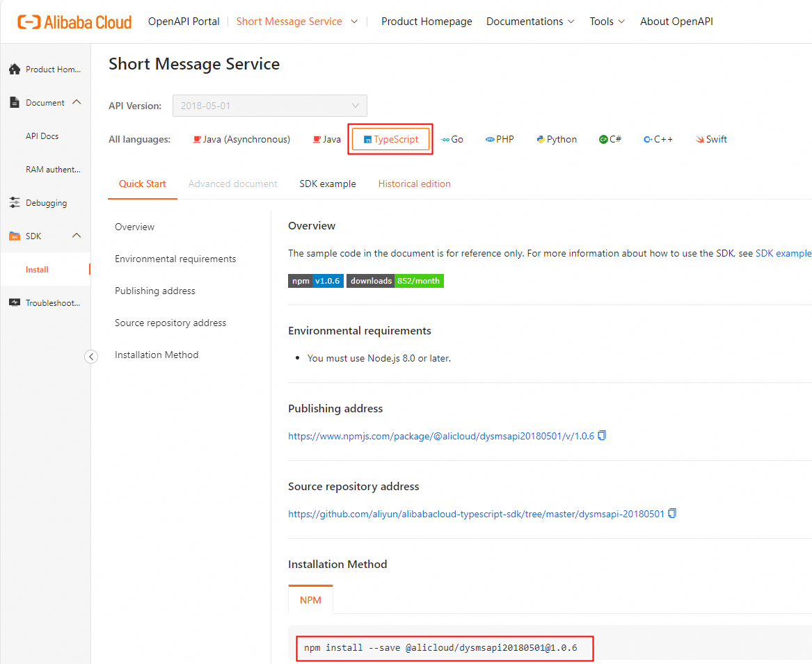
Task: Click the PHP language icon
Action: (490, 139)
